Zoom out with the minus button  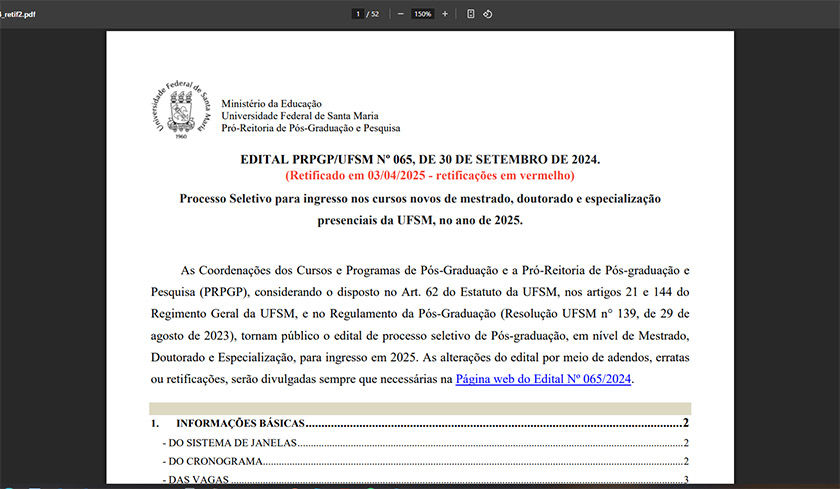[400, 14]
